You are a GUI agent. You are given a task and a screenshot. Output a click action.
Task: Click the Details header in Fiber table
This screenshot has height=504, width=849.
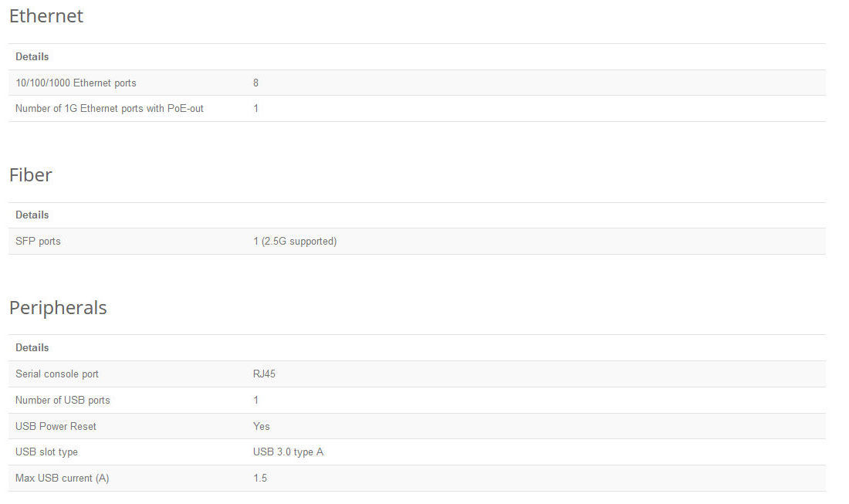pos(32,215)
